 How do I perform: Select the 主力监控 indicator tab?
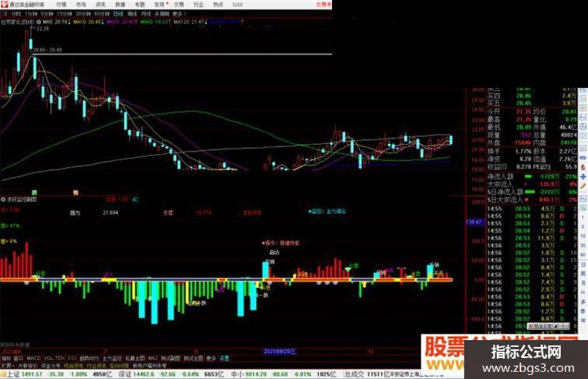coord(112,358)
